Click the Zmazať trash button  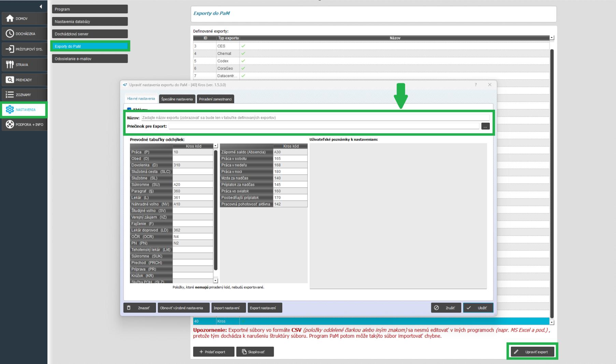[140, 308]
